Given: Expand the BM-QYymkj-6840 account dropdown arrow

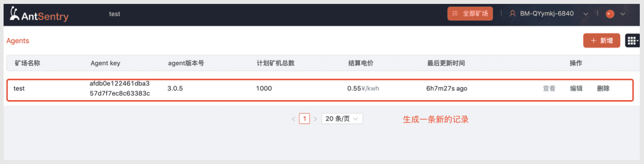Looking at the screenshot, I should (x=586, y=14).
